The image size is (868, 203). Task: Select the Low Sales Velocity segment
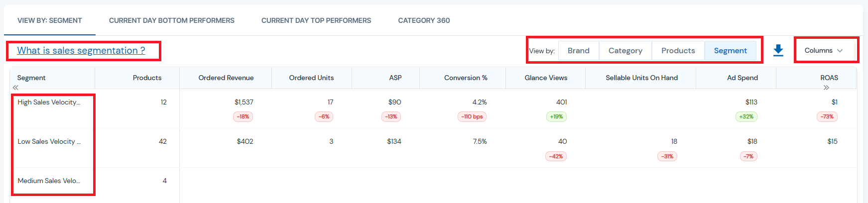pos(49,141)
